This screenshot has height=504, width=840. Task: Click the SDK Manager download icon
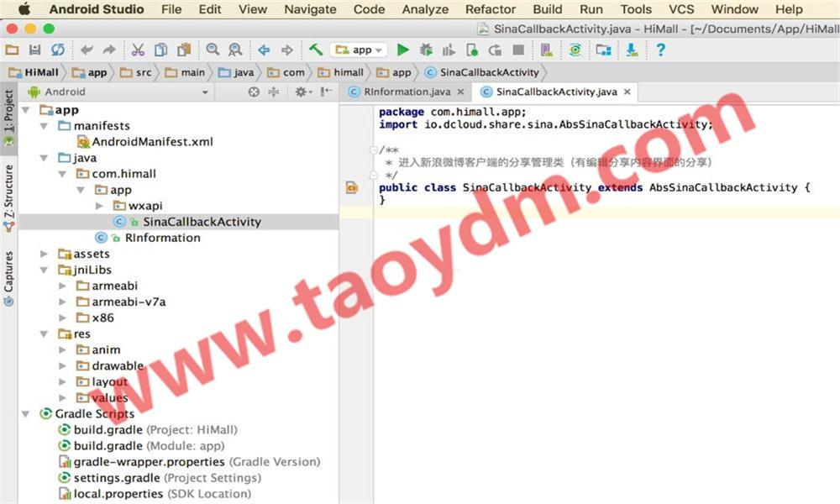click(x=633, y=50)
